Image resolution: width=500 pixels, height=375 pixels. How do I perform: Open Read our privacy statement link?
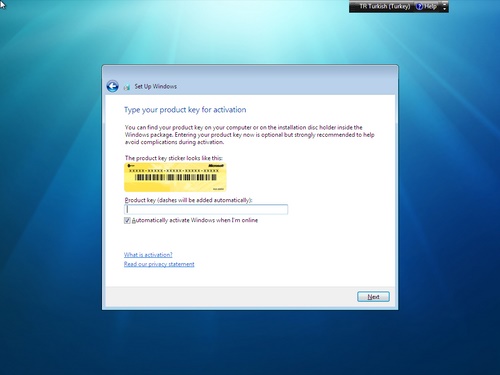coord(159,264)
